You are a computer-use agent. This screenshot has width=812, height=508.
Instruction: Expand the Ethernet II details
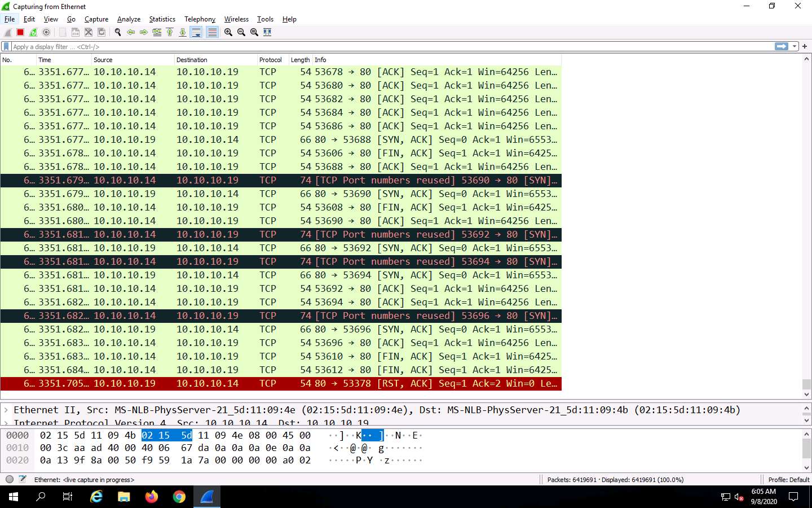point(6,410)
